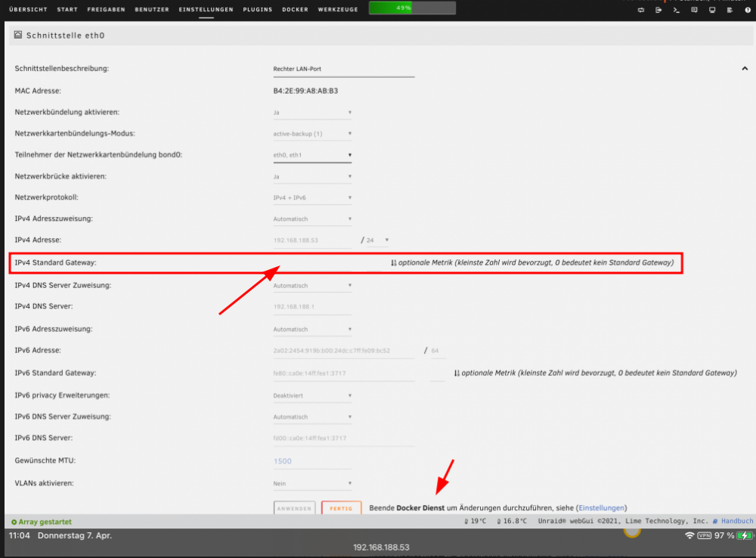Click the IPv4 DNS Server field 192.168.188.1
The height and width of the screenshot is (558, 756).
[x=312, y=307]
